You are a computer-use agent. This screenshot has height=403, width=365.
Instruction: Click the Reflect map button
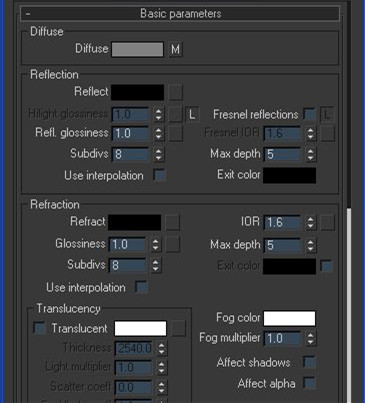click(175, 92)
